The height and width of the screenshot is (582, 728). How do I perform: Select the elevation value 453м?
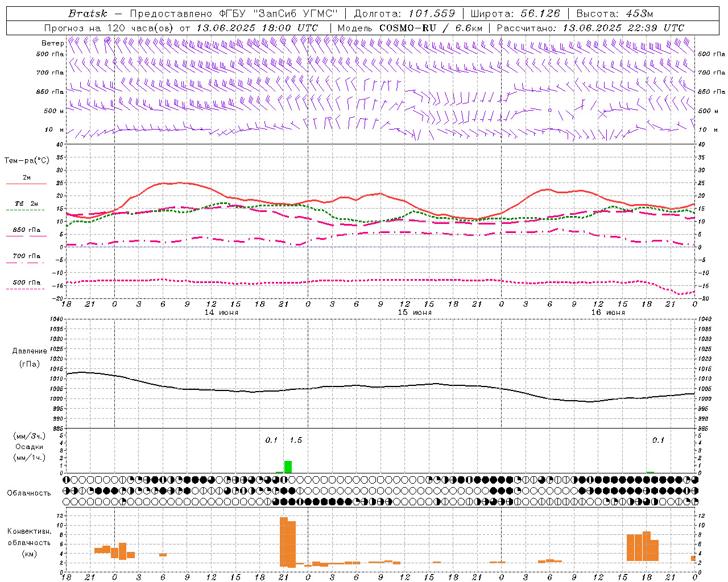638,14
